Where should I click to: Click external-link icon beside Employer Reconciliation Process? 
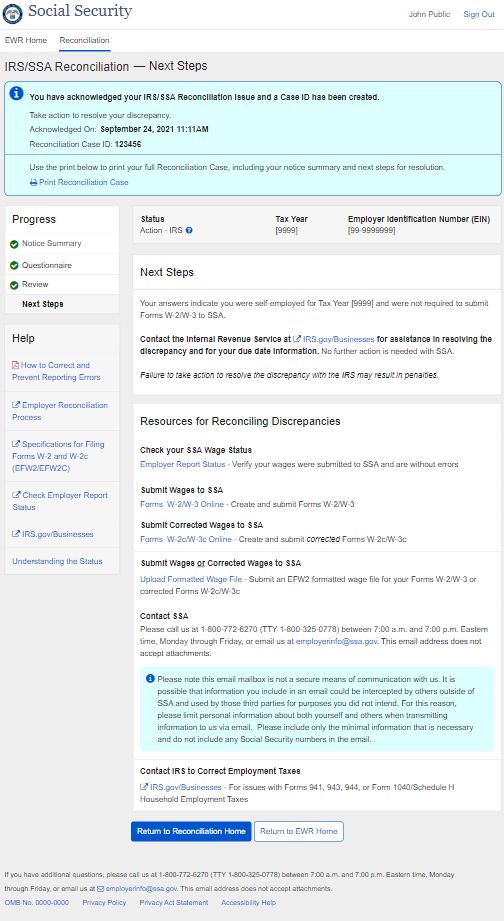(16, 405)
